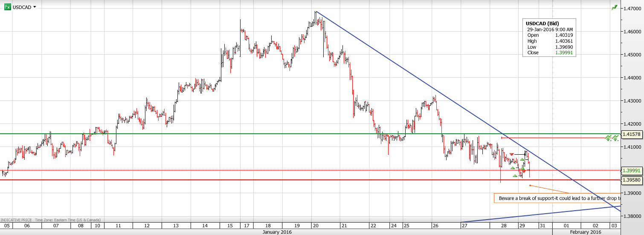Click the USDCAD (Bid) OHLC info box
Viewport: 644px width, 235px height.
pos(549,38)
